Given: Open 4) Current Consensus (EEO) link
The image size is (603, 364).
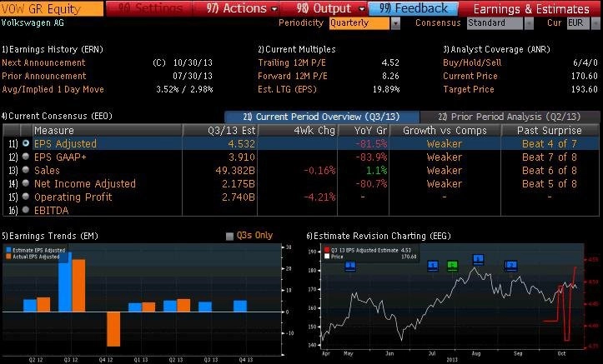Looking at the screenshot, I should tap(57, 116).
